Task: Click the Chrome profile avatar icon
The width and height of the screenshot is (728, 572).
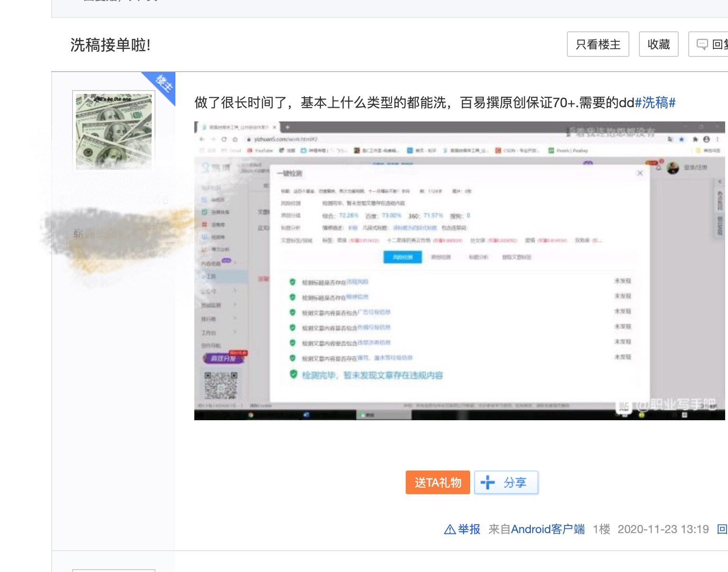Action: 707,139
